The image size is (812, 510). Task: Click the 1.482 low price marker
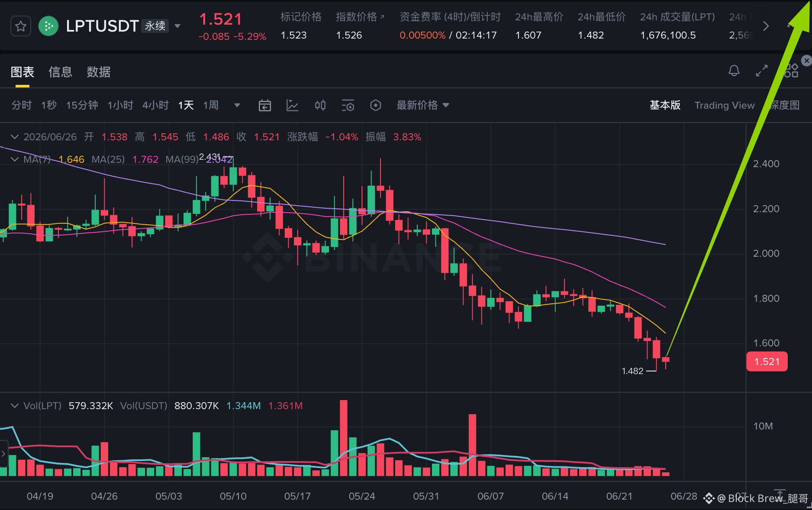(x=632, y=371)
